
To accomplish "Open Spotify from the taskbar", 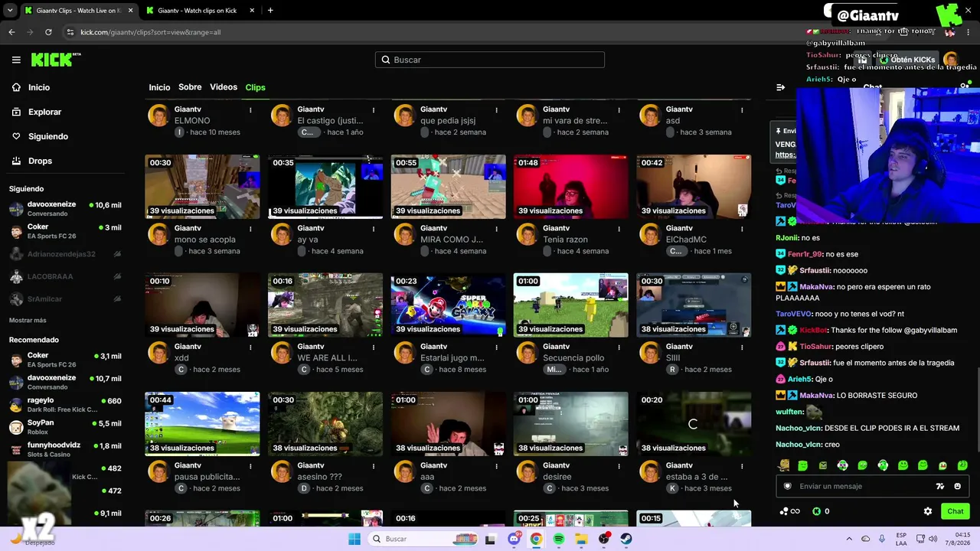I will coord(559,539).
